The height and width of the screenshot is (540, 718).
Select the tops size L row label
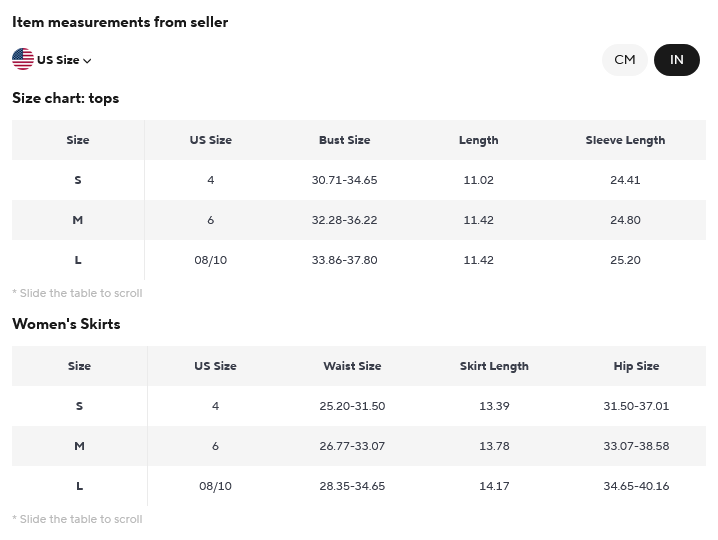coord(78,260)
